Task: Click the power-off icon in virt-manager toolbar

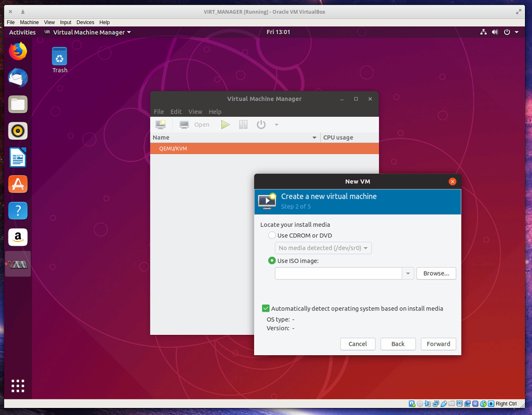Action: pyautogui.click(x=261, y=124)
